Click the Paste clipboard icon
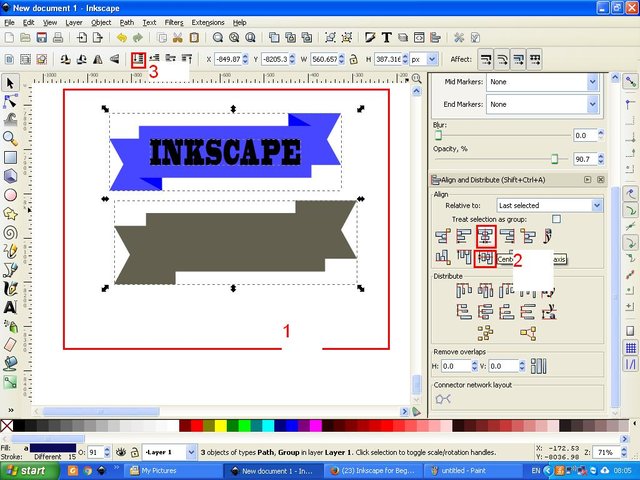 [x=194, y=38]
